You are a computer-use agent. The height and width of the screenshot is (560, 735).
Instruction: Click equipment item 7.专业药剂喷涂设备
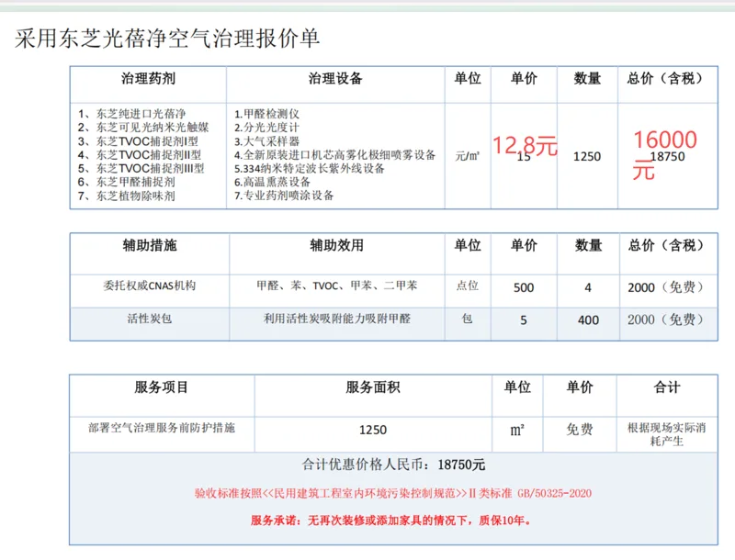click(x=284, y=196)
